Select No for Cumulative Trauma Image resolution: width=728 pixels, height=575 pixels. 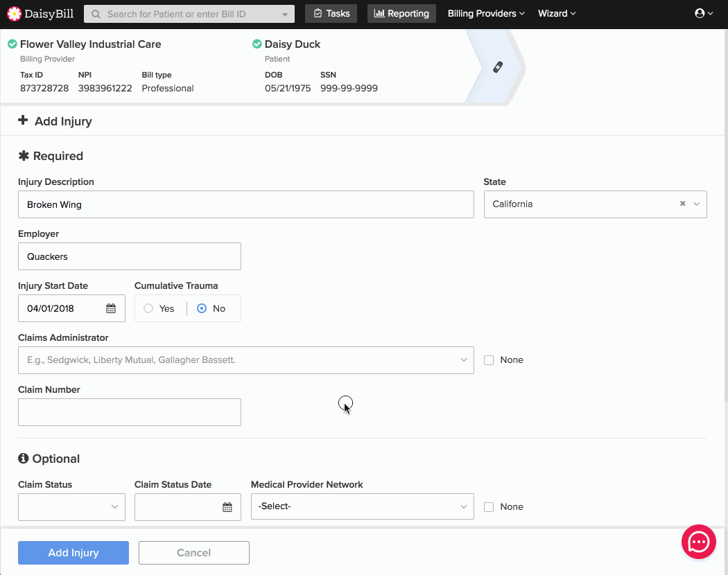pyautogui.click(x=202, y=308)
